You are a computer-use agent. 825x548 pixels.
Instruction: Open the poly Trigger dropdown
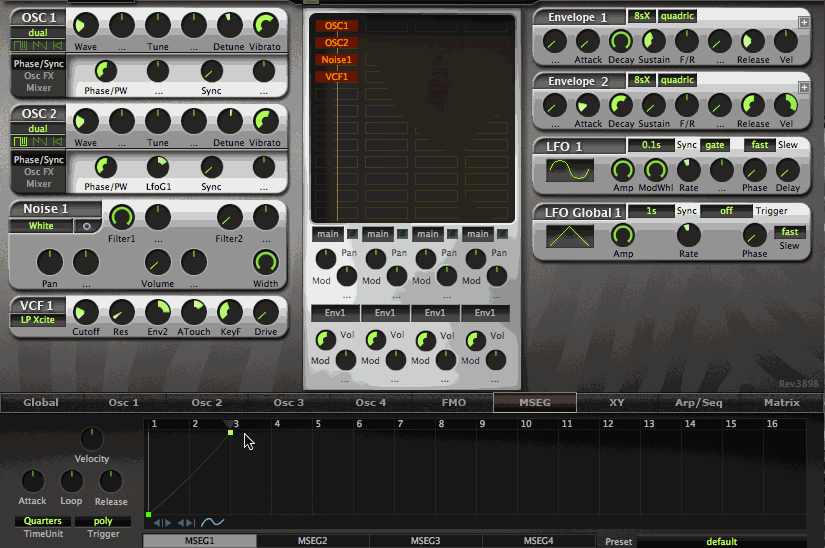tap(103, 521)
